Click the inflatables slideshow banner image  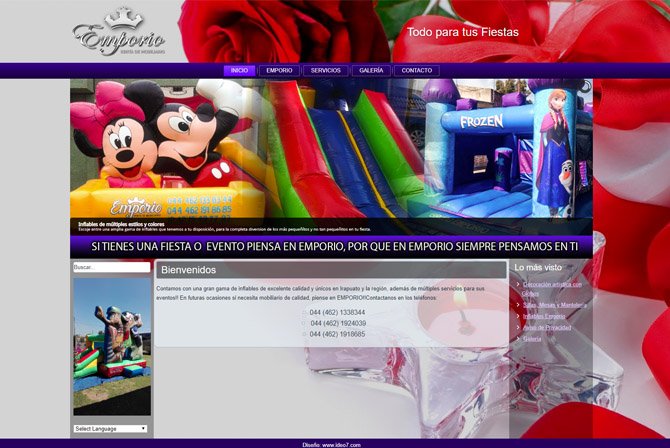pos(331,156)
